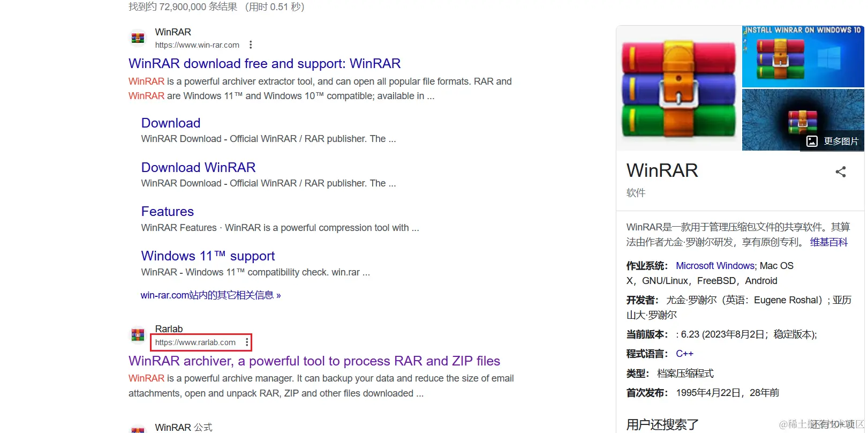
Task: Click the 'C++' programming language link
Action: [684, 354]
